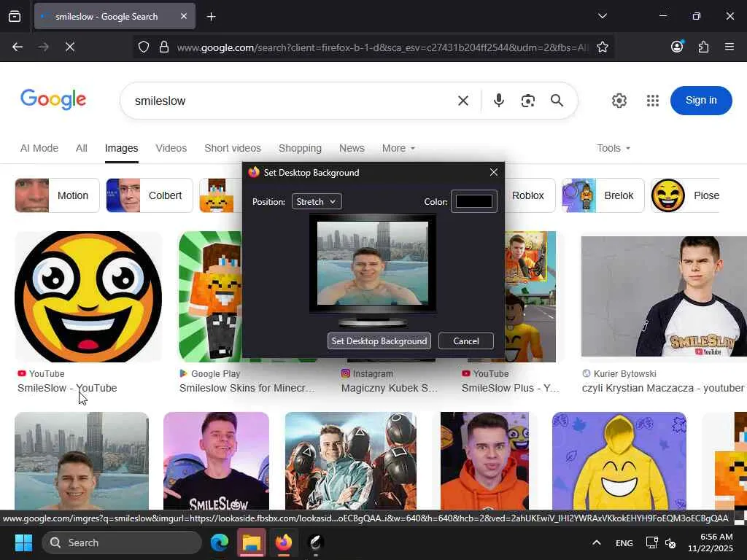The height and width of the screenshot is (560, 747).
Task: Open the SmileSlow - YouTube result link
Action: point(67,388)
